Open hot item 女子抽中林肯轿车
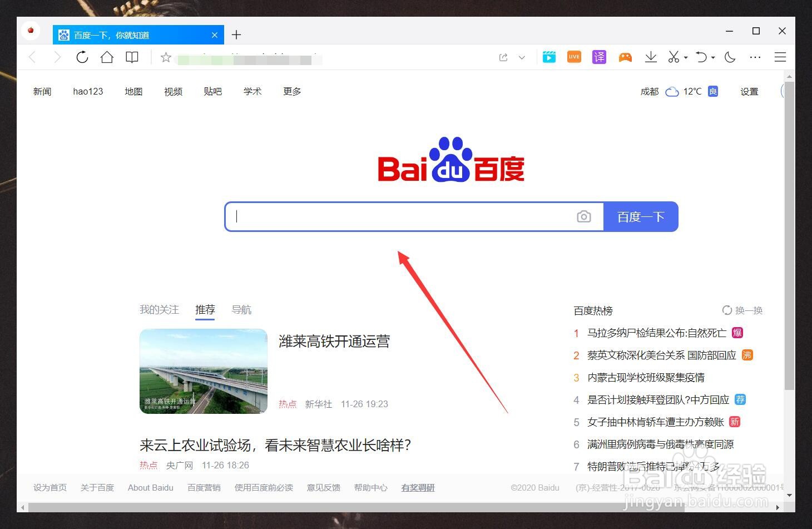The image size is (812, 529). (656, 422)
